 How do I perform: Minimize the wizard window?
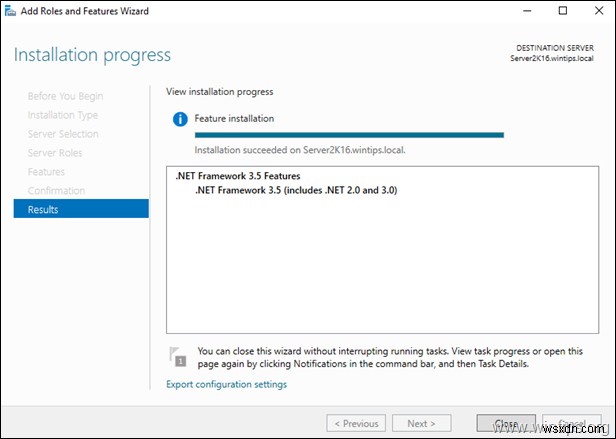pos(527,11)
